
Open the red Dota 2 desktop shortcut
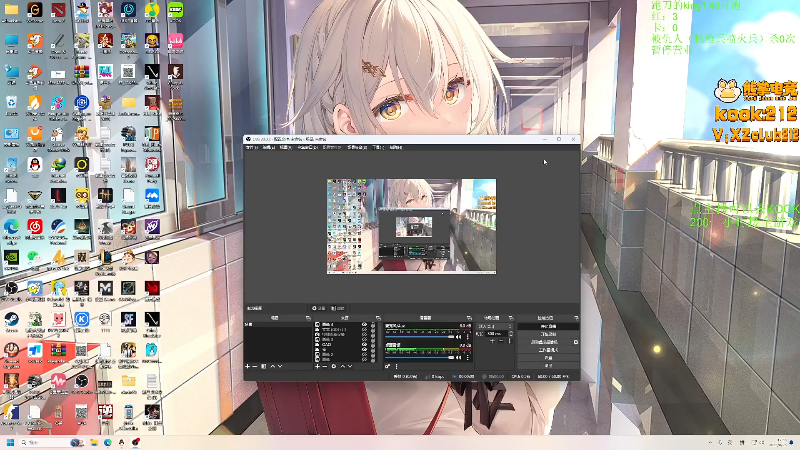58,10
